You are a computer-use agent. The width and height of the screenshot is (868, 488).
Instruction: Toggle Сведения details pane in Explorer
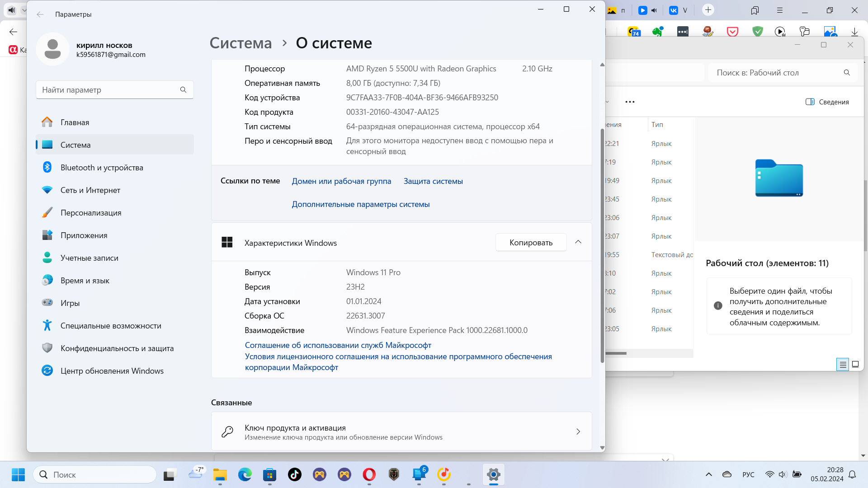pos(827,102)
